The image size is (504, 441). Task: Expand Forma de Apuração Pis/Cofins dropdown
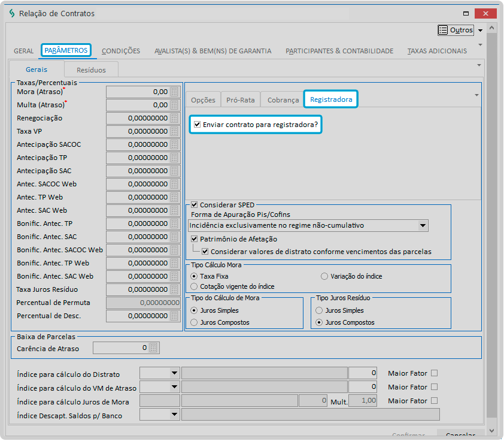423,225
